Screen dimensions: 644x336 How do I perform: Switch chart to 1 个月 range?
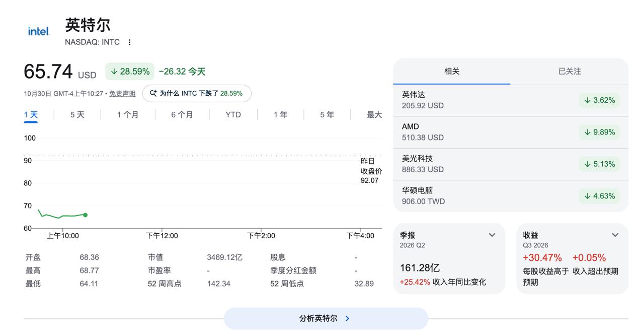pos(128,115)
